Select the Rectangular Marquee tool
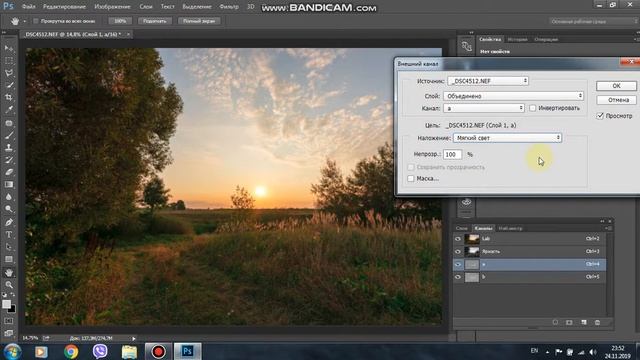The image size is (640, 360). 9,60
